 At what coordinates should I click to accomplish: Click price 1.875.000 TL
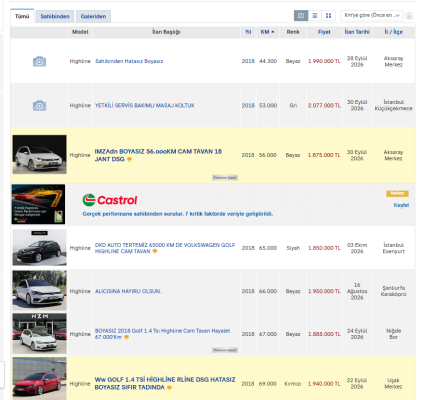pyautogui.click(x=324, y=155)
